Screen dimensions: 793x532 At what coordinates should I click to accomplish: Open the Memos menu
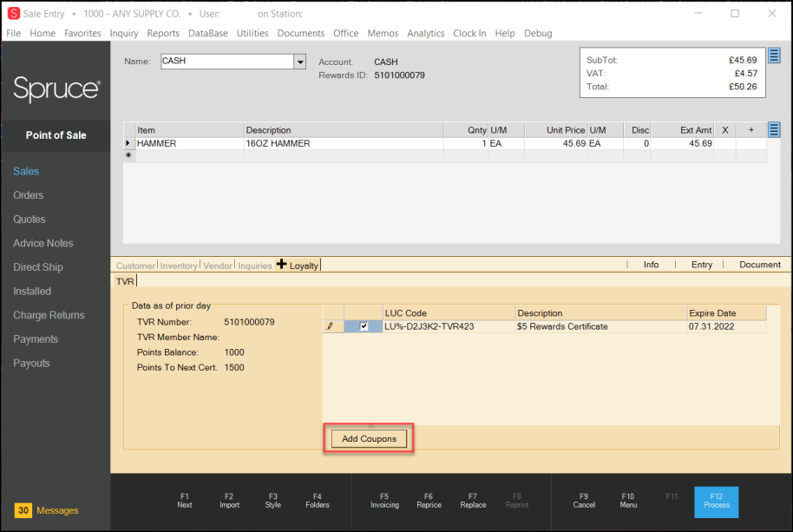click(383, 33)
